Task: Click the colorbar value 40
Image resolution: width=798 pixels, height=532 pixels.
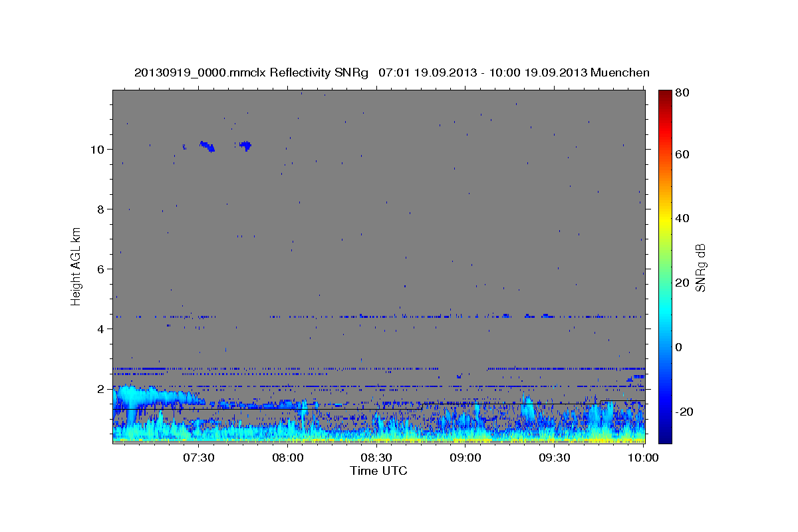Action: (682, 218)
